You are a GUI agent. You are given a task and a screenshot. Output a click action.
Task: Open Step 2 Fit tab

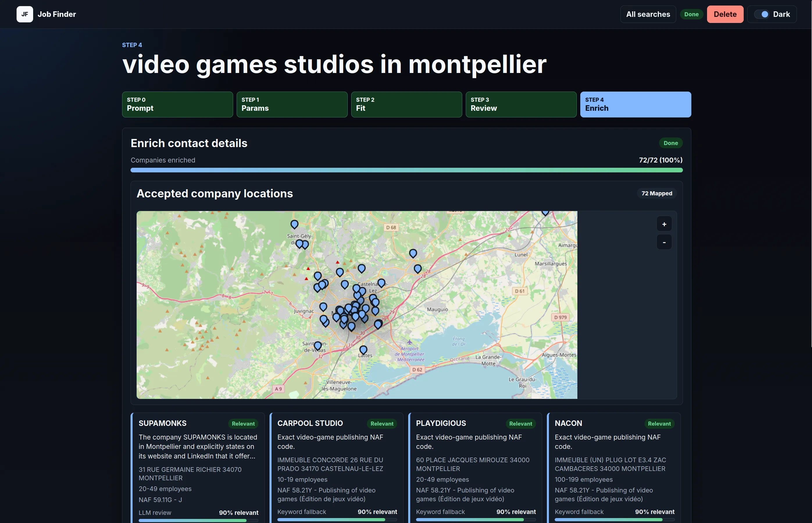406,104
